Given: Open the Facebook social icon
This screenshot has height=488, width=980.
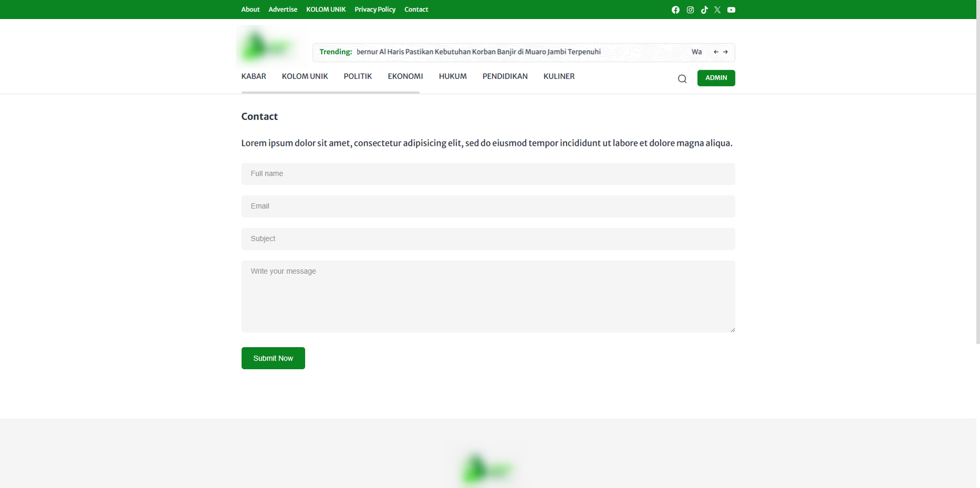Looking at the screenshot, I should click(675, 10).
